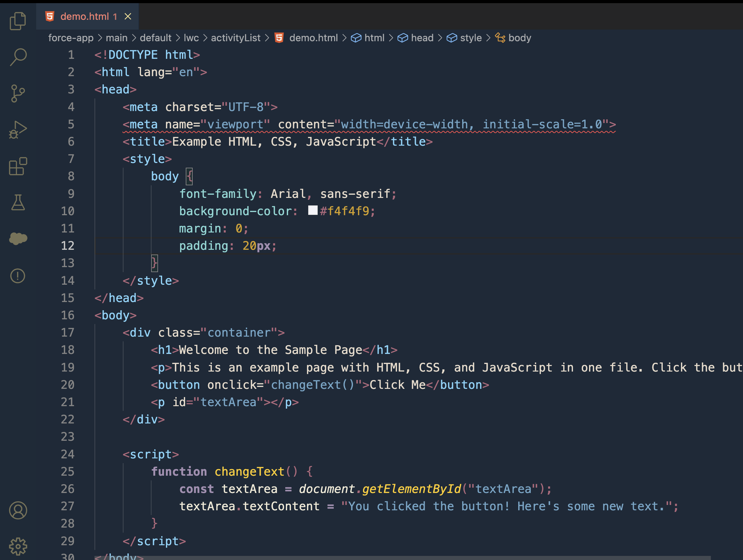743x560 pixels.
Task: Open the Search view
Action: tap(18, 57)
